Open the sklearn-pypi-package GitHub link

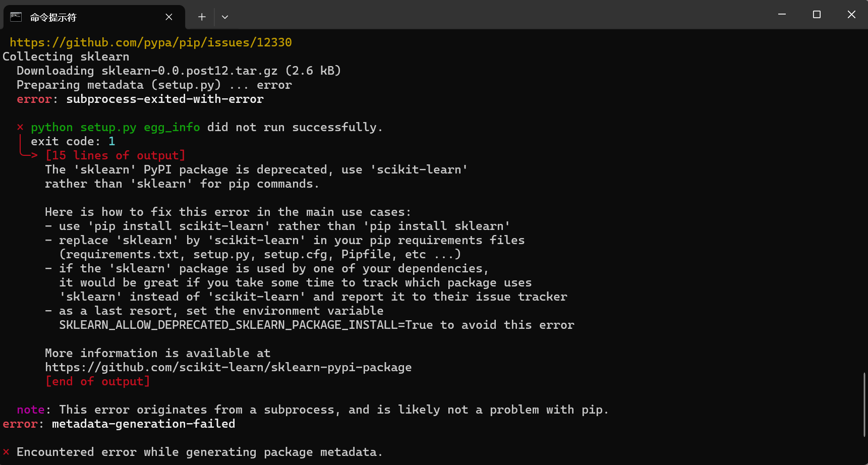coord(228,367)
